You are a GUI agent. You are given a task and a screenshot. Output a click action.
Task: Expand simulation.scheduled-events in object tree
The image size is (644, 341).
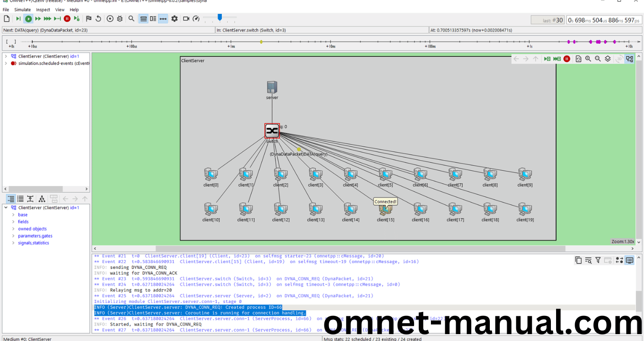[6, 63]
